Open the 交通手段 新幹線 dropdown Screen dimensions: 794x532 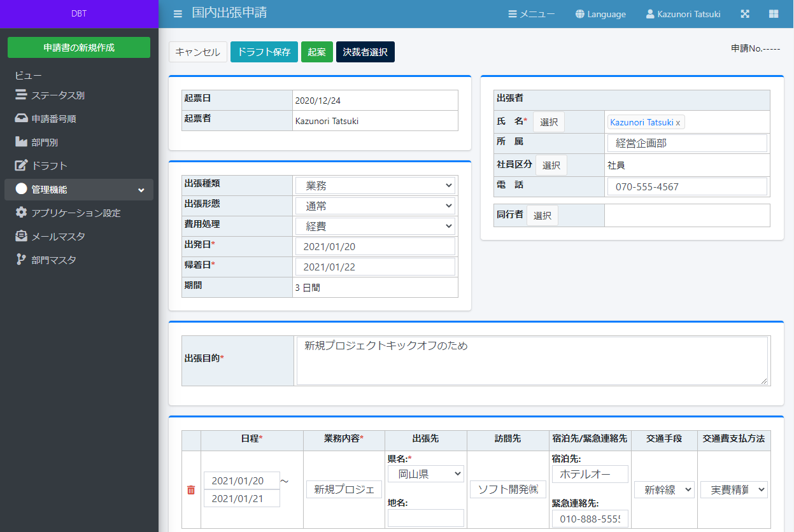pyautogui.click(x=664, y=489)
